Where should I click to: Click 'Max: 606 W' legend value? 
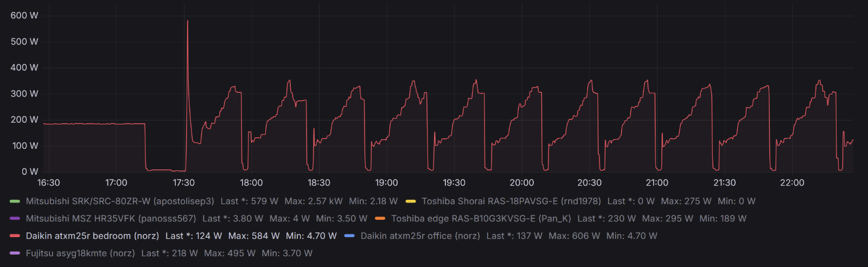point(575,236)
